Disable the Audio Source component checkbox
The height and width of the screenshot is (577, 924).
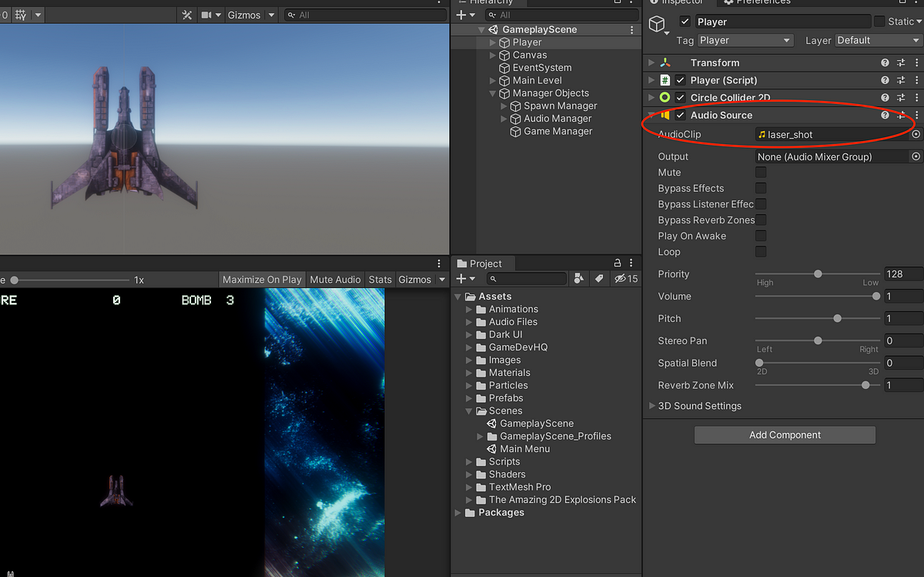pos(681,116)
